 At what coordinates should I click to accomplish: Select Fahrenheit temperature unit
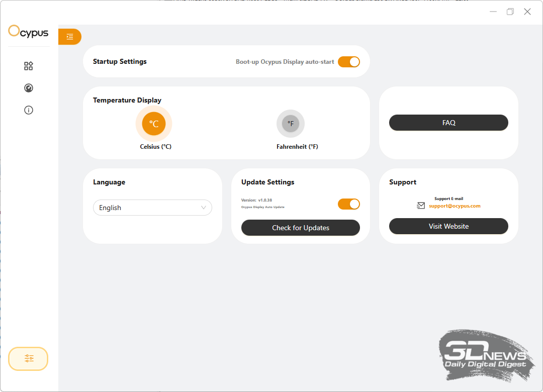coord(291,124)
